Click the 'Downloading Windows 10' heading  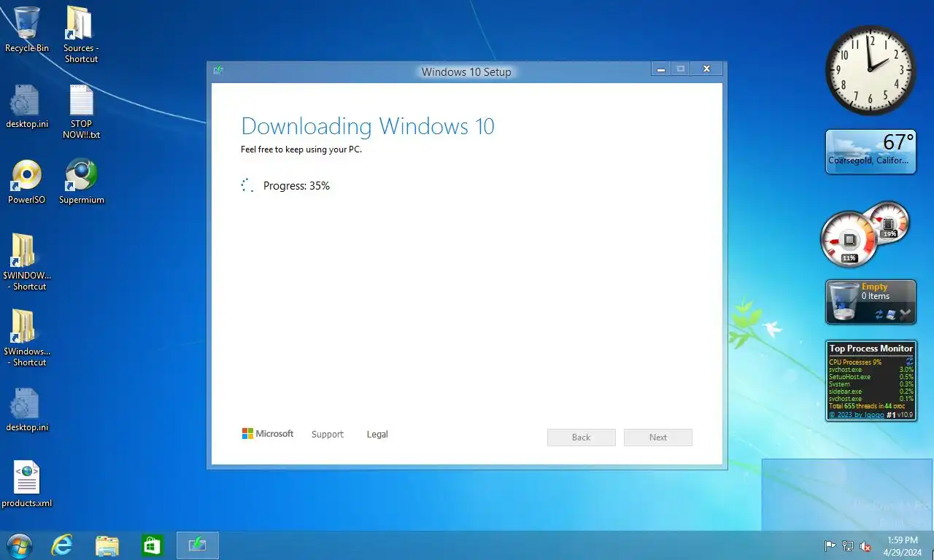(368, 126)
